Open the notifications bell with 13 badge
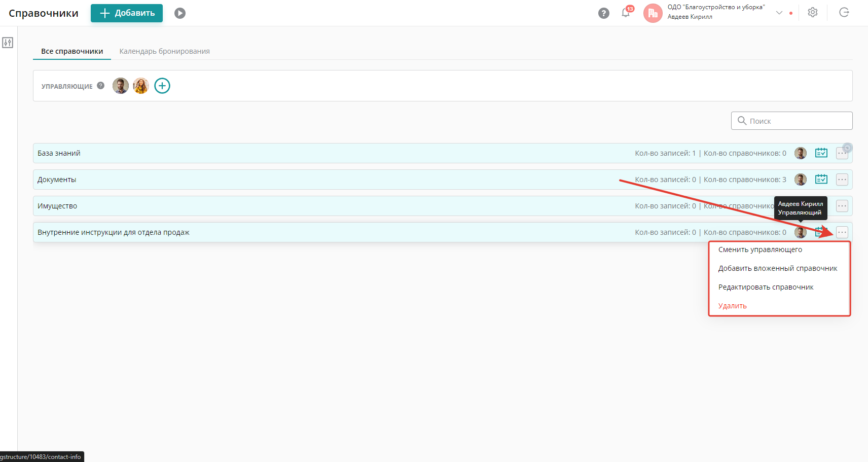This screenshot has width=868, height=462. tap(627, 12)
